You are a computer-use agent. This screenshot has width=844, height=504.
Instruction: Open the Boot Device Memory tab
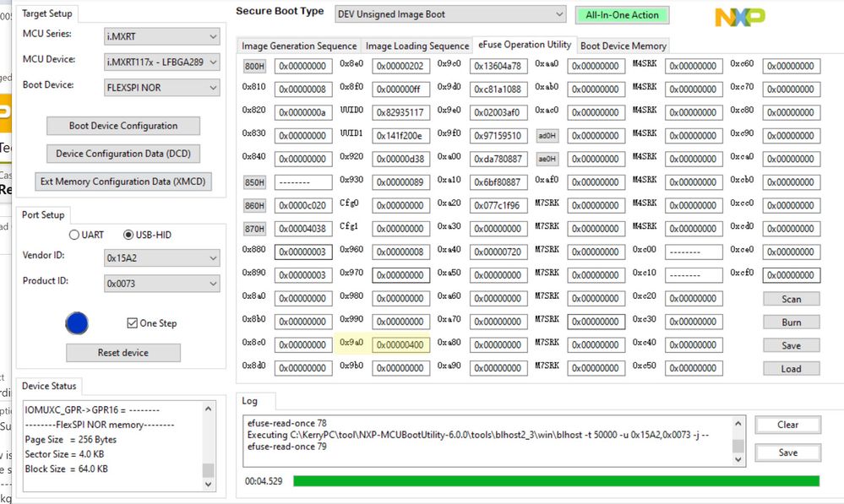coord(623,46)
